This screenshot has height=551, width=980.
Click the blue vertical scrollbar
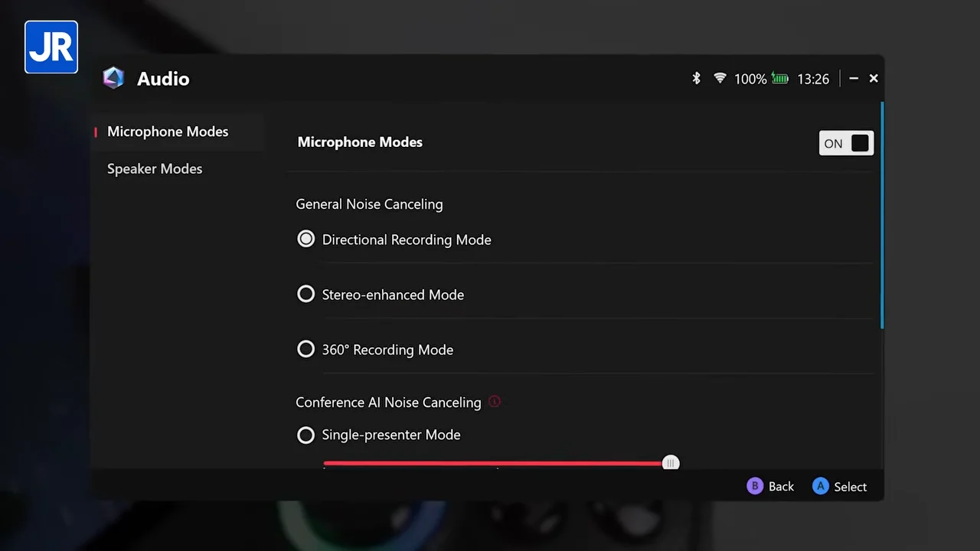click(882, 214)
